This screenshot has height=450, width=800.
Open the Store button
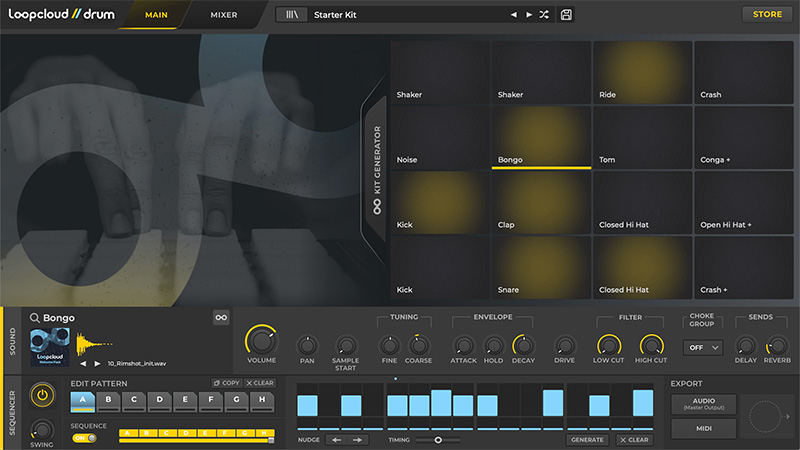point(767,14)
